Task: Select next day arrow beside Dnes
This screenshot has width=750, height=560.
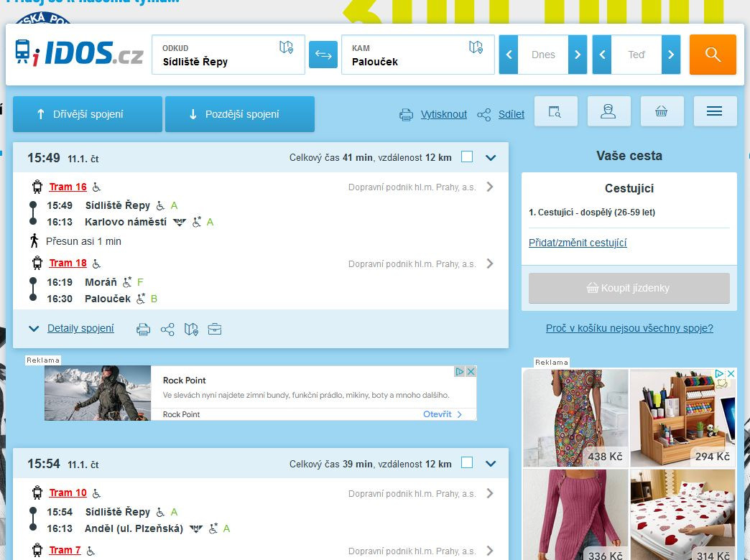Action: click(x=577, y=55)
